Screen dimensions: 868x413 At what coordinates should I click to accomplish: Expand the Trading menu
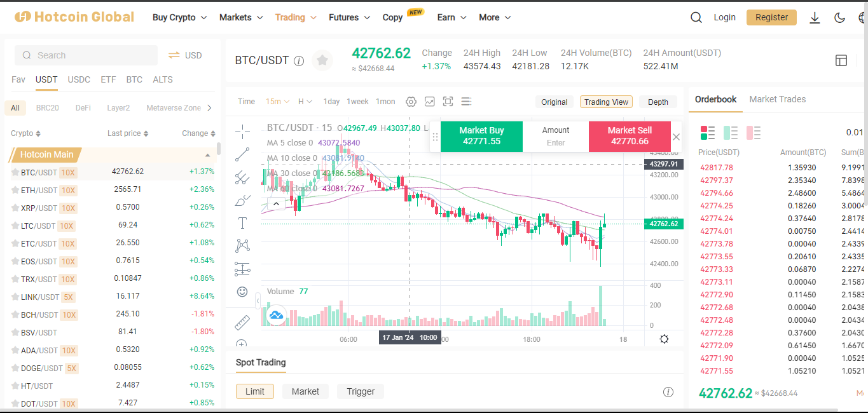pos(296,17)
